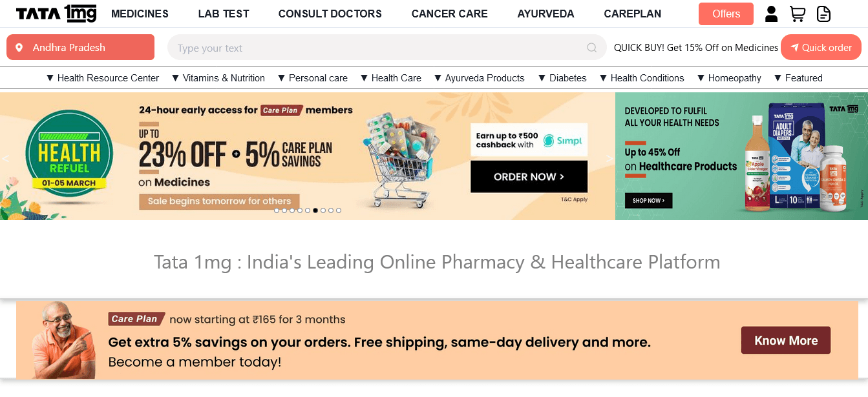Click the Order Now banner button

coord(529,177)
